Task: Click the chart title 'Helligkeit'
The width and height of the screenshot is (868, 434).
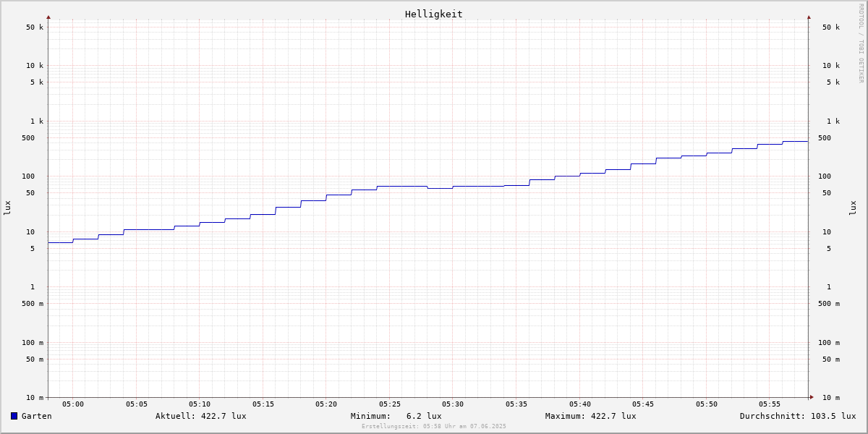Action: pyautogui.click(x=433, y=14)
